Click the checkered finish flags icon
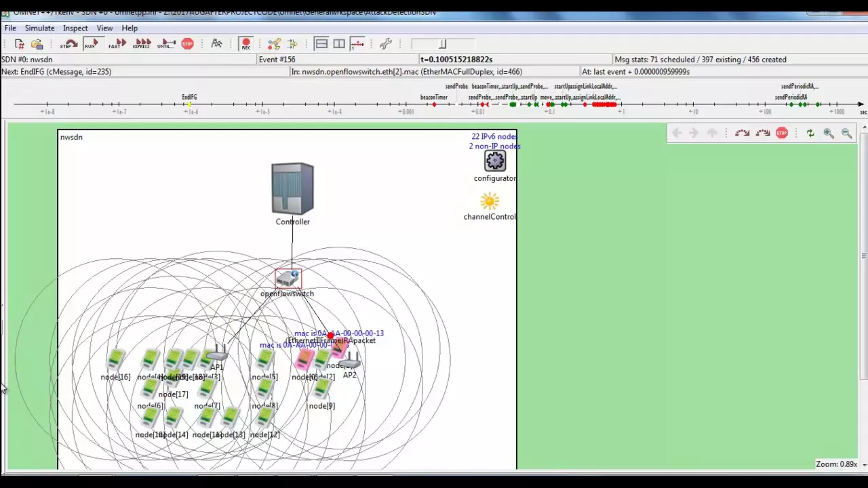The width and height of the screenshot is (868, 488). [217, 44]
